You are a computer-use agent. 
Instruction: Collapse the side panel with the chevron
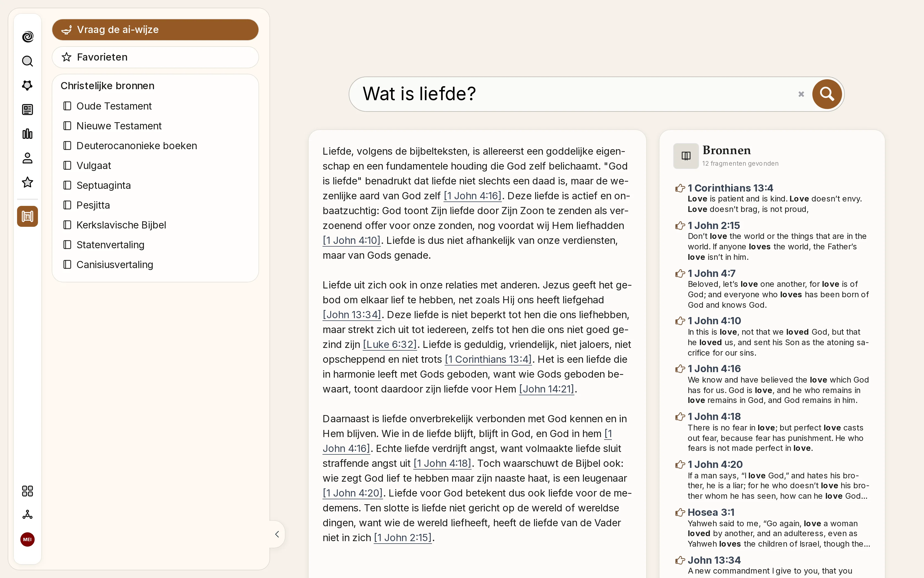click(x=277, y=534)
